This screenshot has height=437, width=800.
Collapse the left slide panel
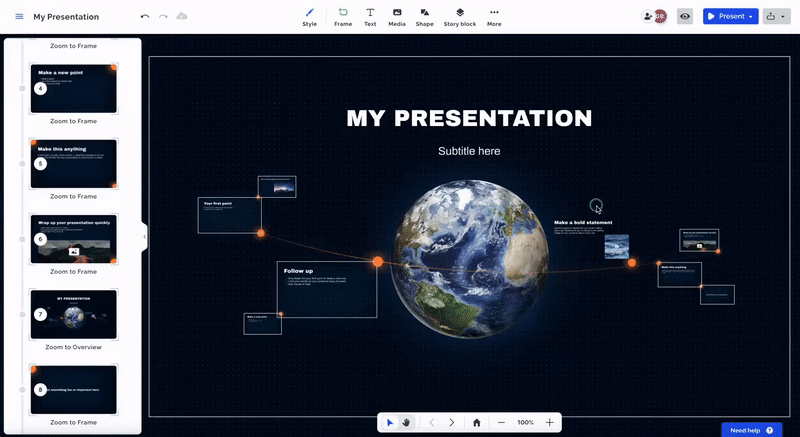click(x=144, y=237)
